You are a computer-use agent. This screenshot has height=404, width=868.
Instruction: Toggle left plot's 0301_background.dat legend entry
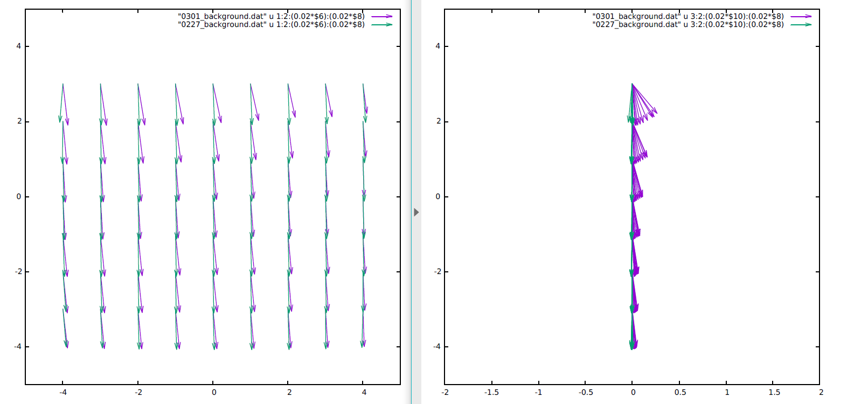pyautogui.click(x=271, y=17)
